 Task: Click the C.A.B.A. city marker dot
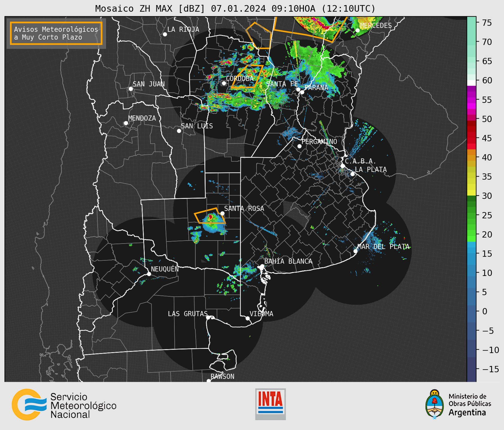[x=343, y=166]
